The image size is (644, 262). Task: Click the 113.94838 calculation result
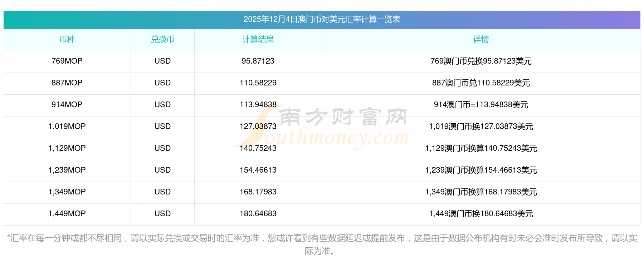click(x=258, y=105)
